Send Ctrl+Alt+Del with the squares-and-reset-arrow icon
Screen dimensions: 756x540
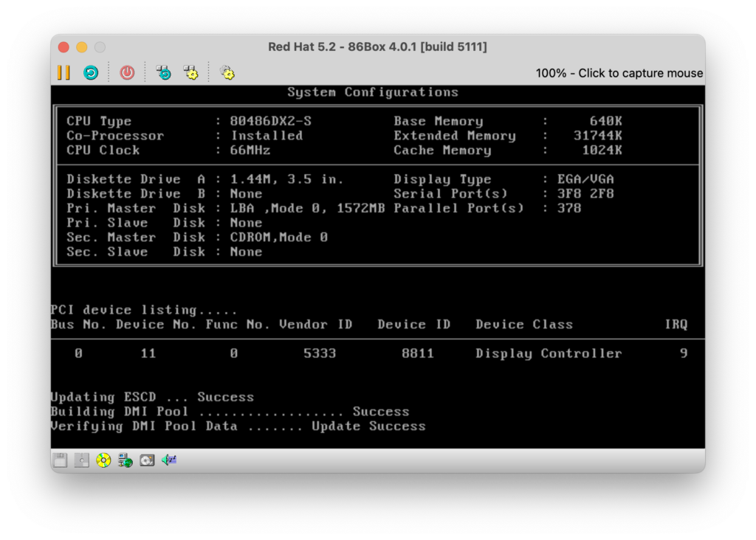coord(163,73)
